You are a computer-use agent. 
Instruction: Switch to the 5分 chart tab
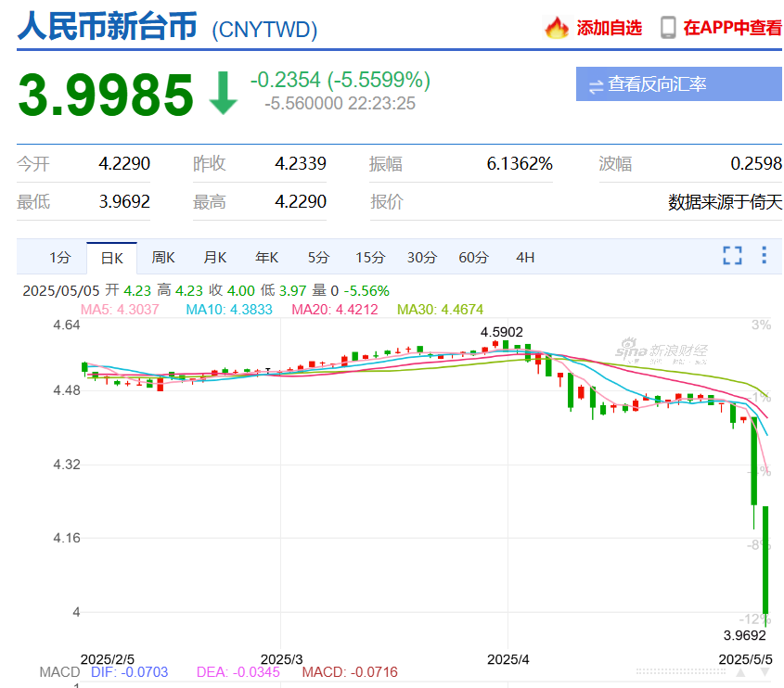[318, 258]
